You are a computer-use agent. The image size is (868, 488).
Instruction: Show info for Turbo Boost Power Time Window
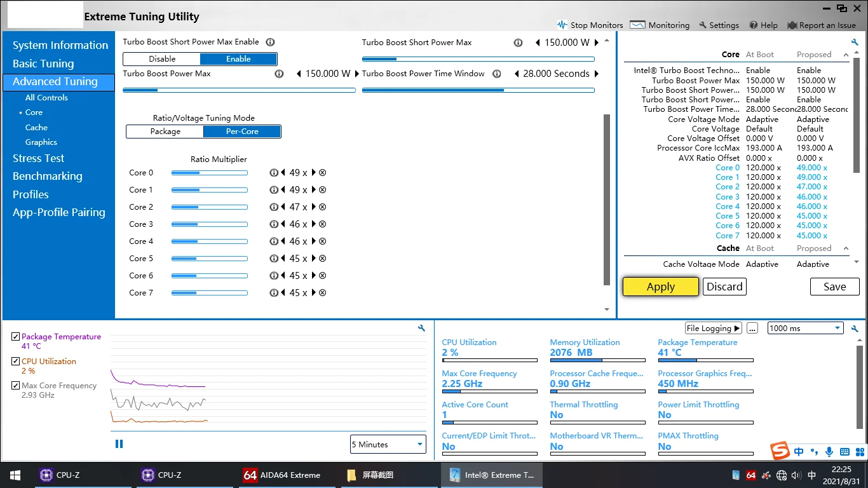(x=497, y=74)
